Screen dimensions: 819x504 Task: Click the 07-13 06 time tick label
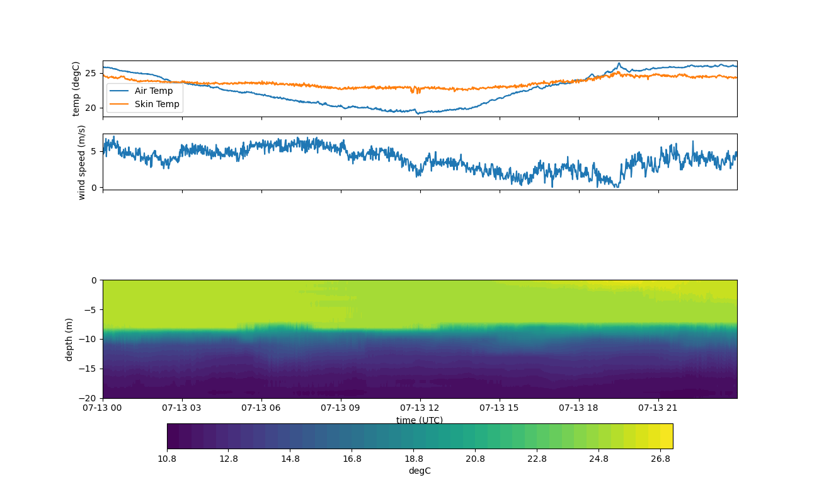click(261, 408)
